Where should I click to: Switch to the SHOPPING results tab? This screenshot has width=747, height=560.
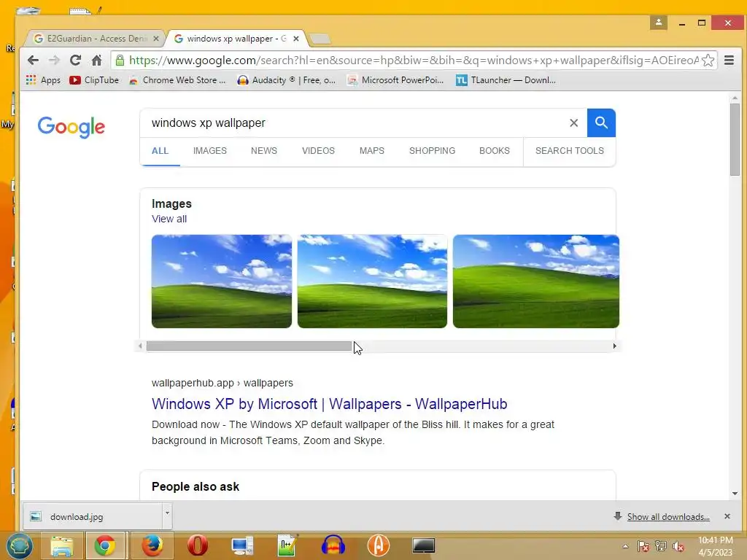pos(432,151)
